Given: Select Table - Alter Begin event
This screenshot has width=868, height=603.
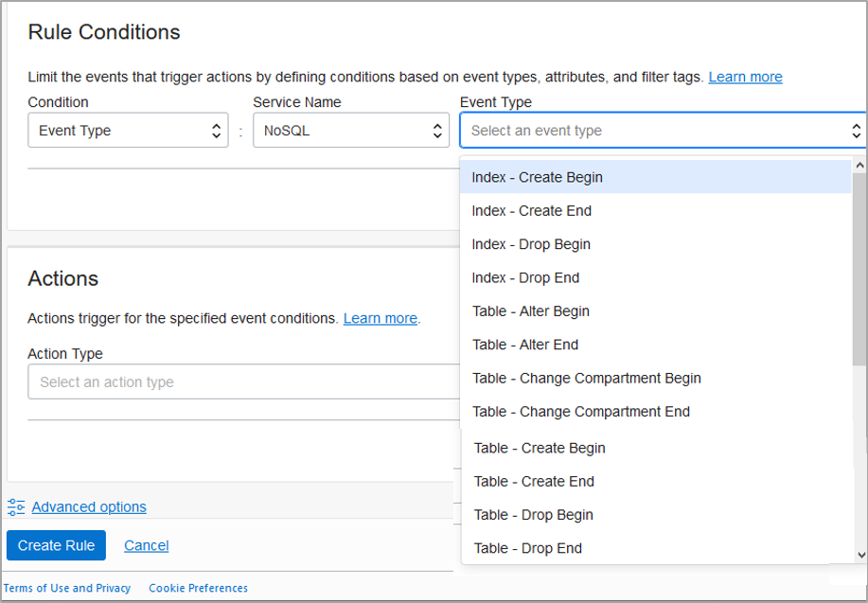Looking at the screenshot, I should click(530, 311).
